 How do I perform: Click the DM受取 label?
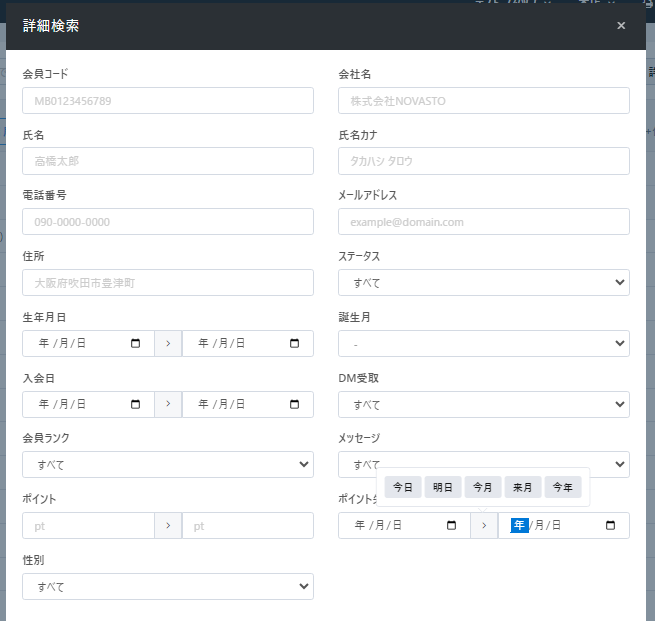click(x=358, y=378)
